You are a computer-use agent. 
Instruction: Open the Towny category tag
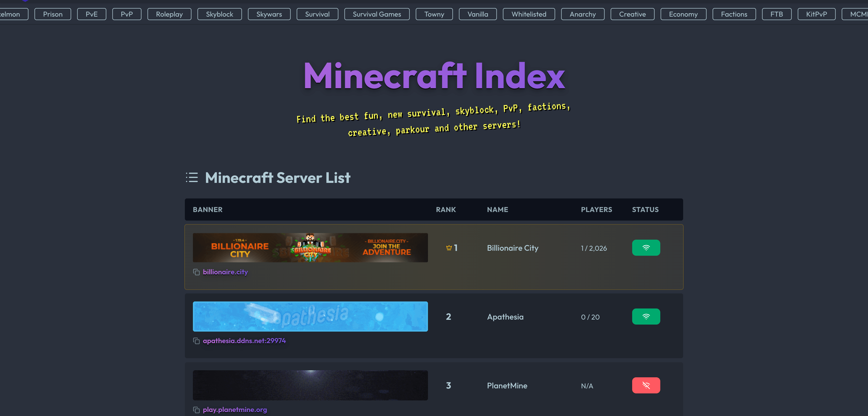click(434, 14)
